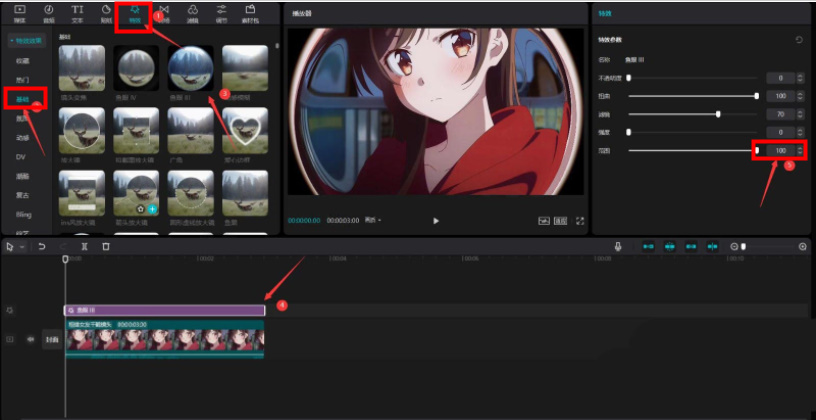Switch to the 文本 text tab
This screenshot has width=816, height=420.
coord(77,13)
